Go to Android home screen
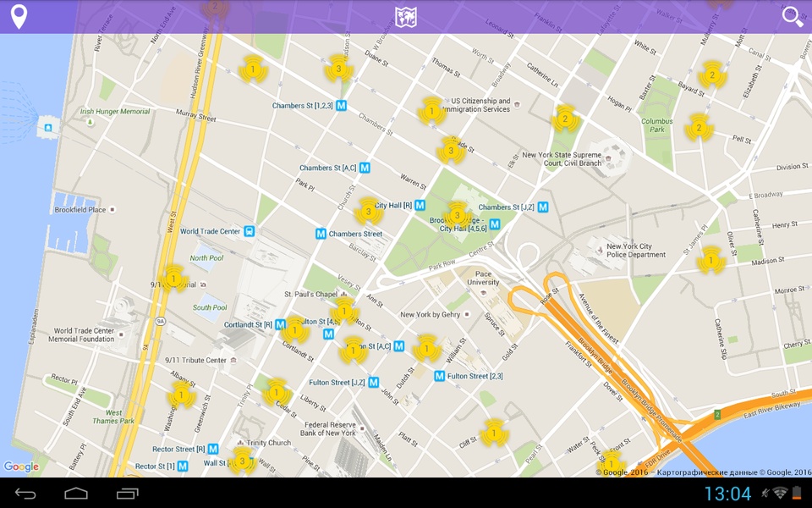Viewport: 812px width, 508px height. click(x=75, y=494)
